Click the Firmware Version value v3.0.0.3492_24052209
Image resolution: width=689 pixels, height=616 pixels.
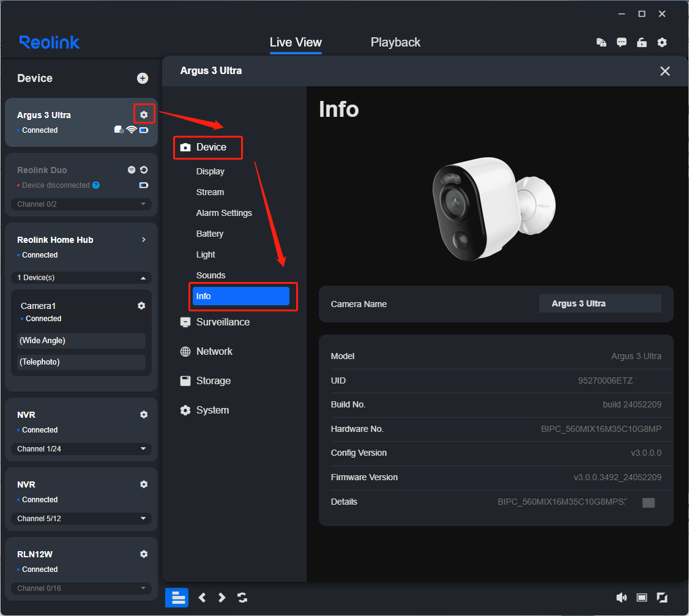click(617, 477)
